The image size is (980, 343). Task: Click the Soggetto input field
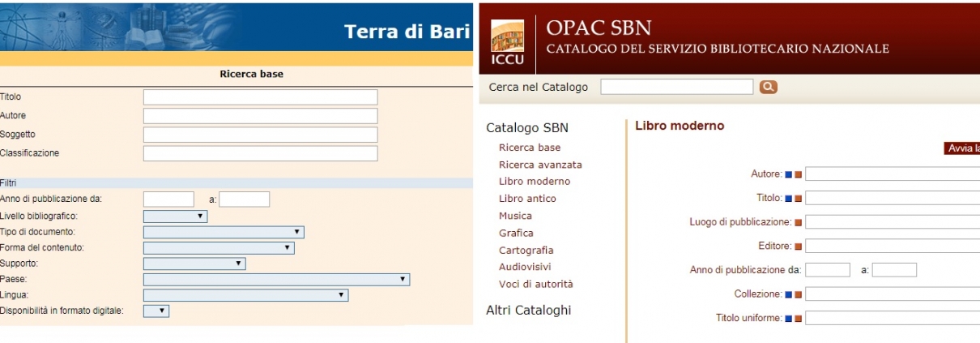260,135
